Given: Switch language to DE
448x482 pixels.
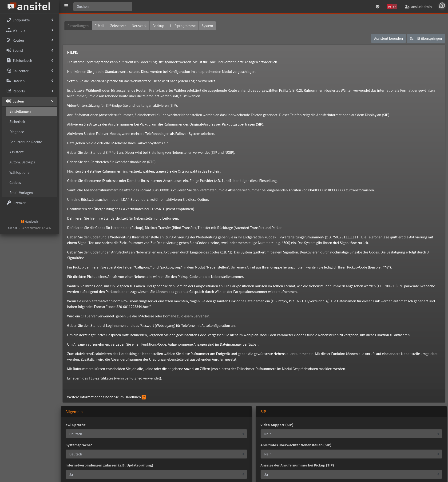Looking at the screenshot, I should click(390, 7).
